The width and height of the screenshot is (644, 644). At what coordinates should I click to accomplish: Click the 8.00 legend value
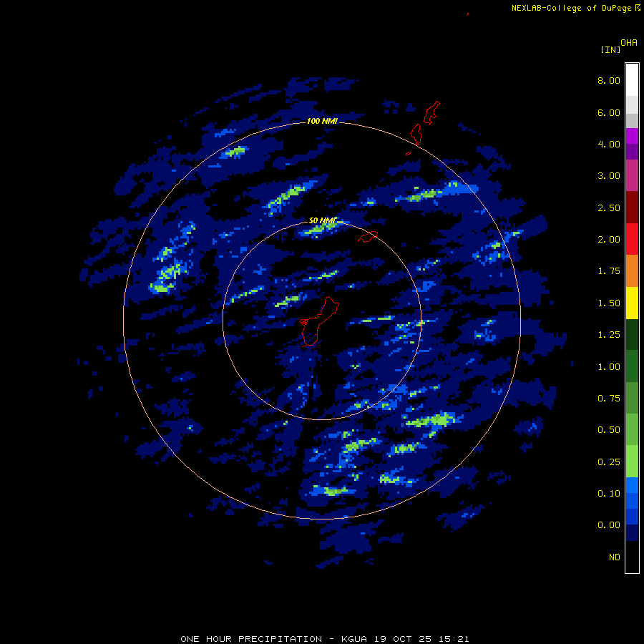click(609, 80)
